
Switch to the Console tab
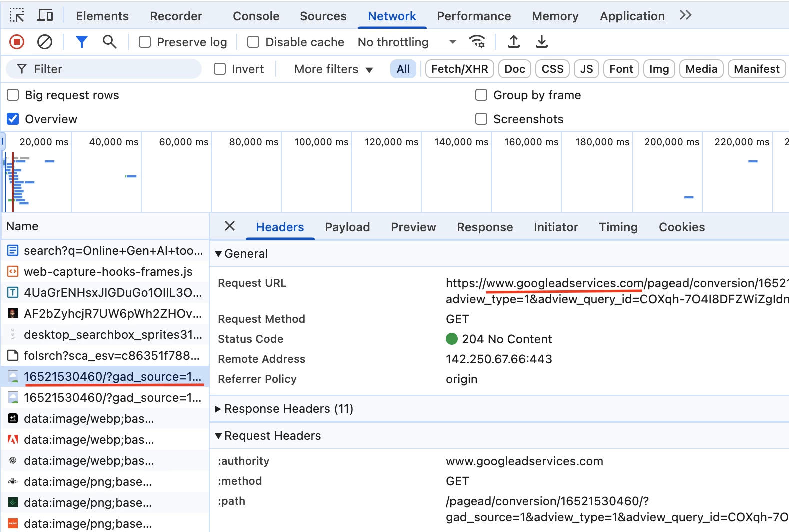coord(256,16)
